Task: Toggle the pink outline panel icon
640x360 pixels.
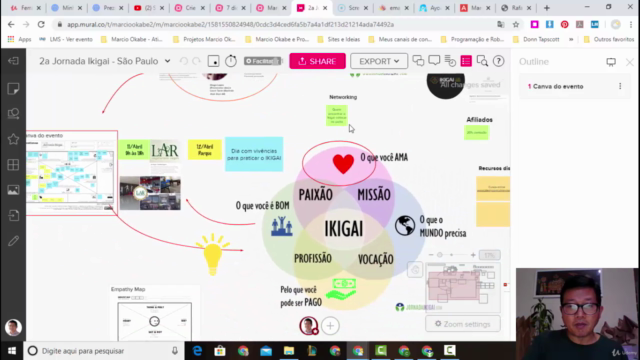Action: (x=466, y=61)
